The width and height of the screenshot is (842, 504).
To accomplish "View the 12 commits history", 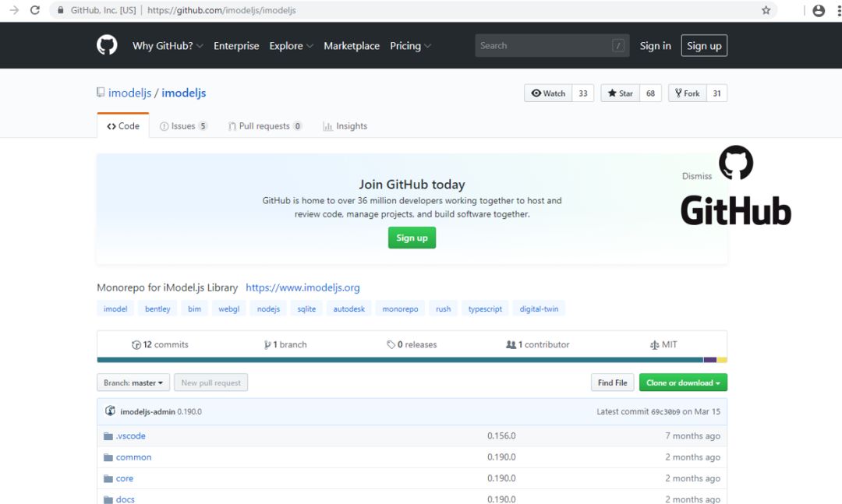I will (x=160, y=344).
